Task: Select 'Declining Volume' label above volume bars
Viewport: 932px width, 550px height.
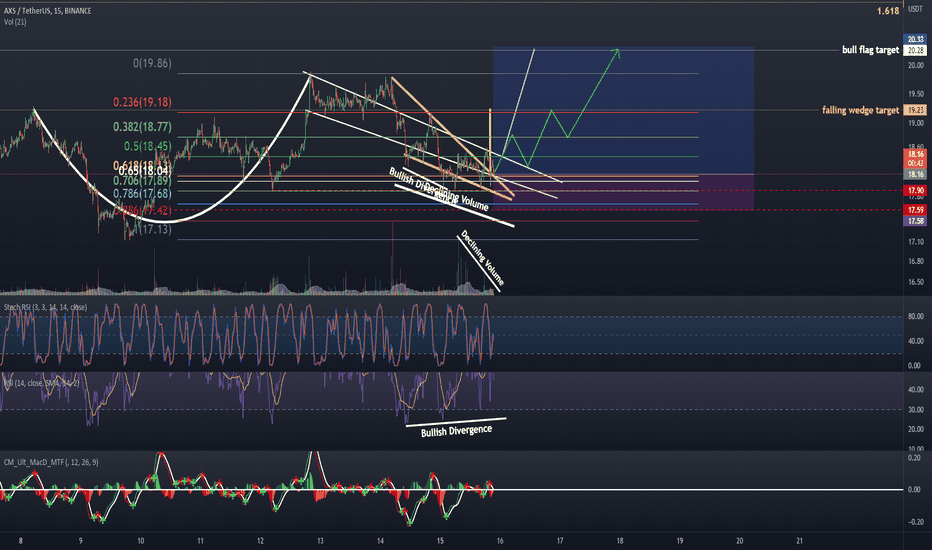Action: (482, 258)
